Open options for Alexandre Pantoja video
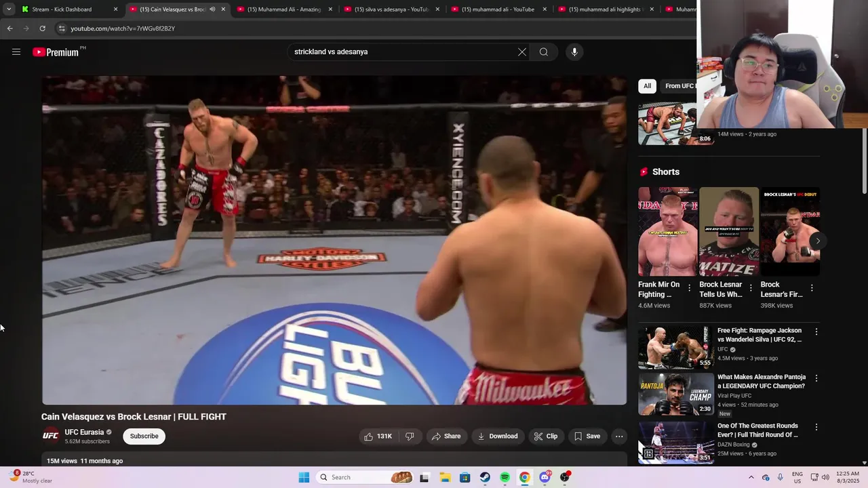 pyautogui.click(x=816, y=378)
